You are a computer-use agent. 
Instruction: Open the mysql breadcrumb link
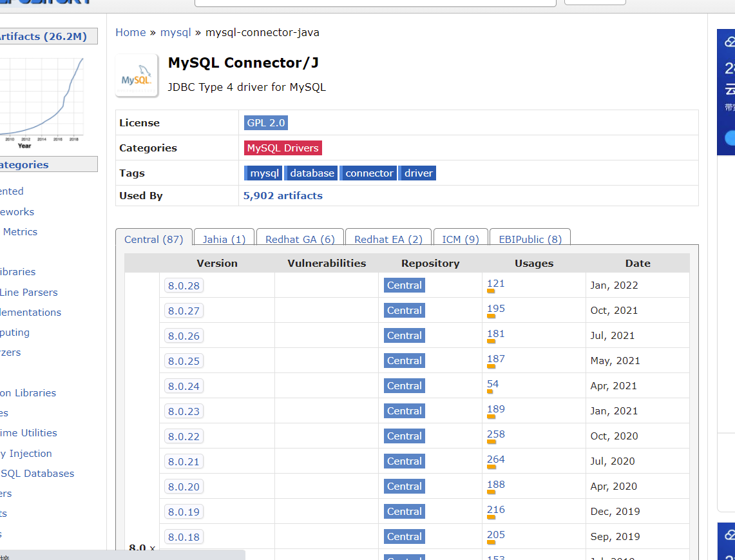click(175, 32)
